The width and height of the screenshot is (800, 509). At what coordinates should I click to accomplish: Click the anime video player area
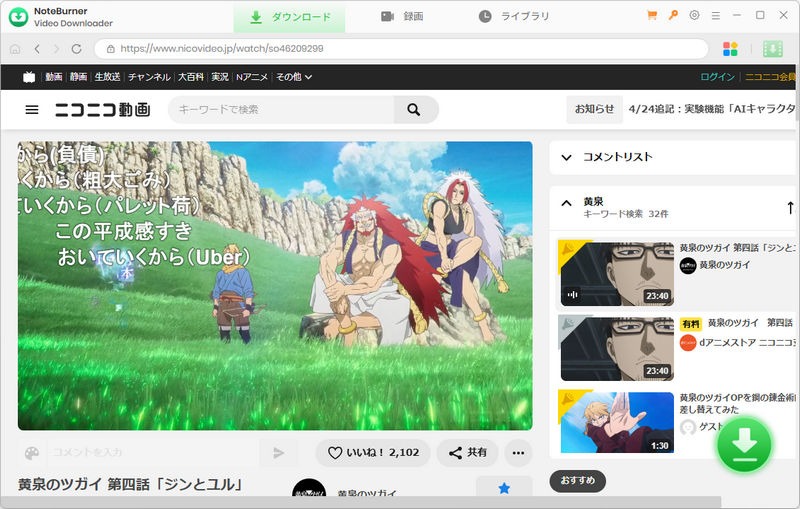coord(275,286)
